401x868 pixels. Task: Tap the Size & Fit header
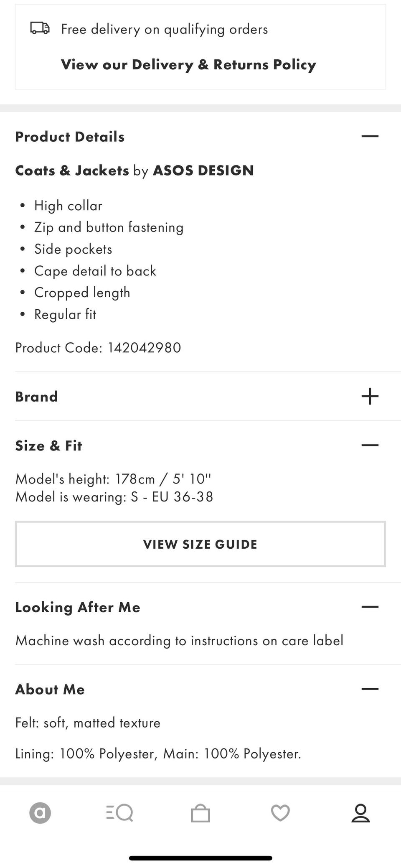pyautogui.click(x=48, y=446)
